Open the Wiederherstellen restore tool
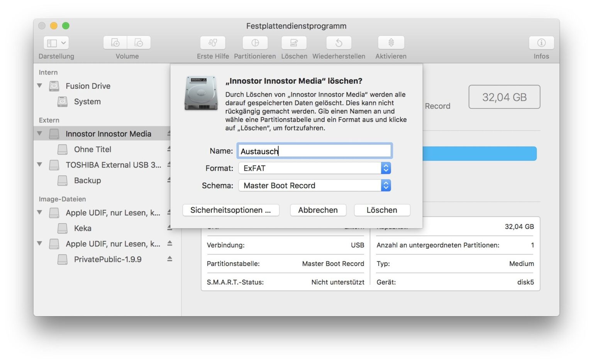The image size is (593, 364). click(339, 42)
